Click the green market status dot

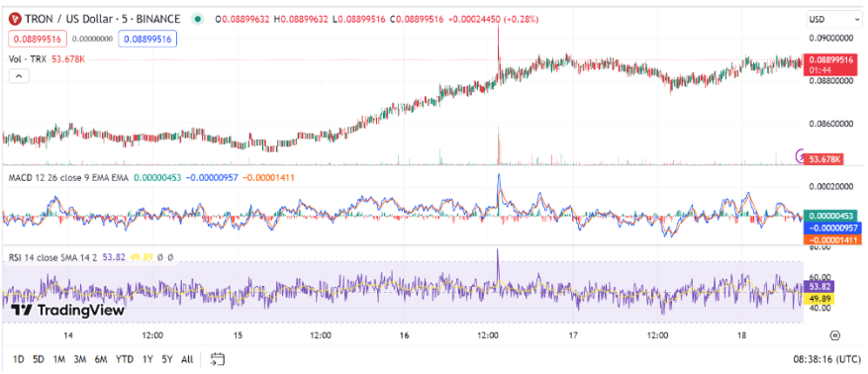pyautogui.click(x=197, y=20)
